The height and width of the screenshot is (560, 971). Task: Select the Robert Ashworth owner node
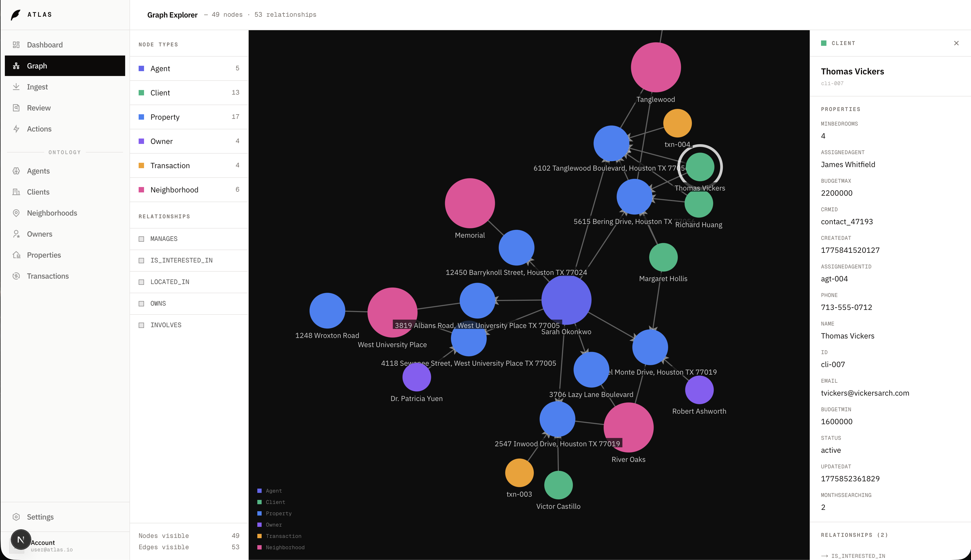699,390
